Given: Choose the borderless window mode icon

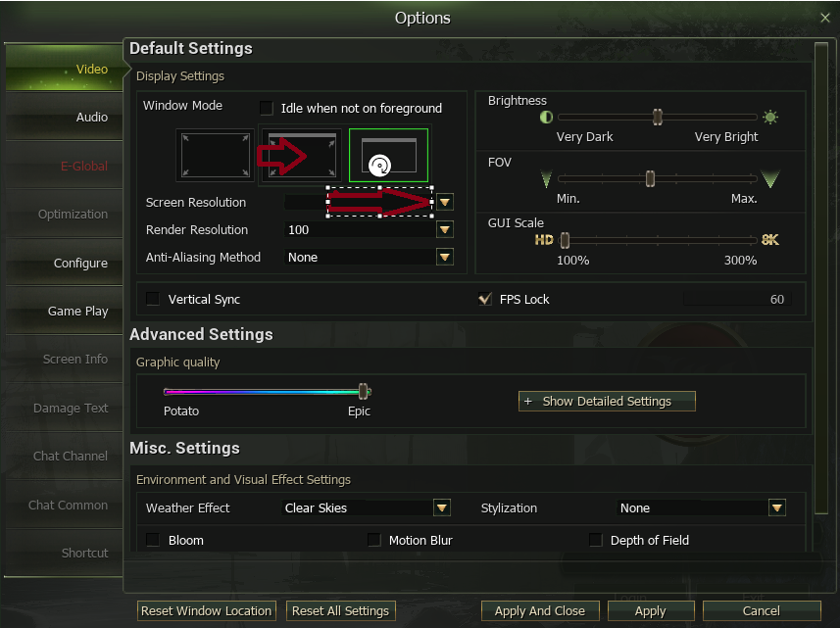Looking at the screenshot, I should point(302,155).
